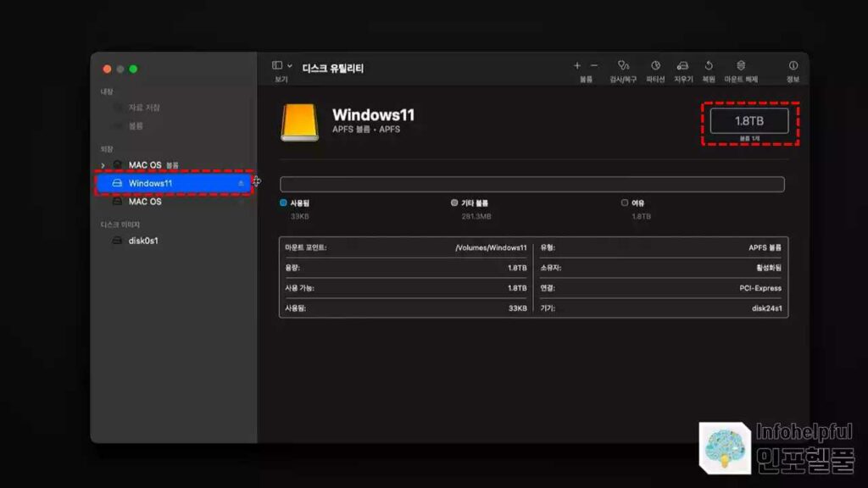
Task: Click the 여유 free-space legend swatch
Action: click(625, 203)
